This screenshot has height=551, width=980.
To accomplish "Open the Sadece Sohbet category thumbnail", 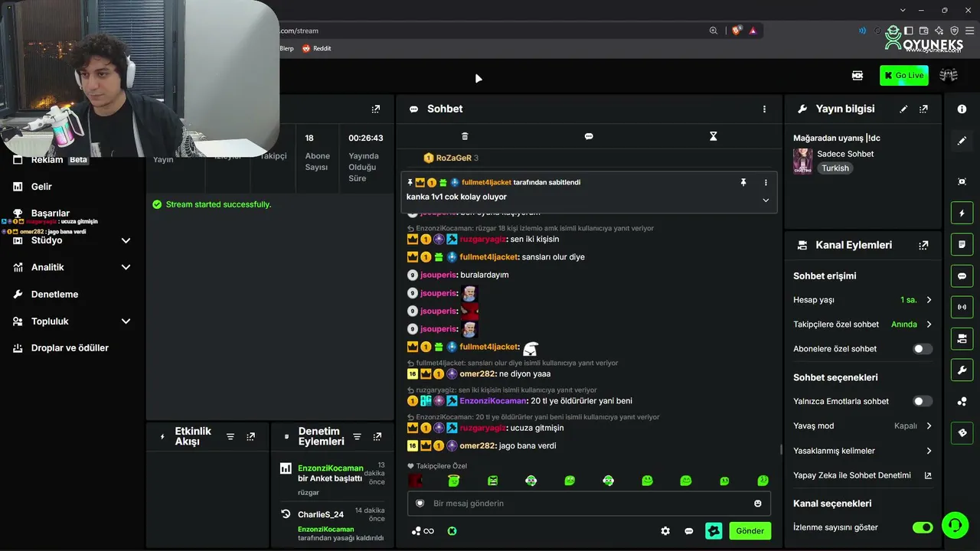I will coord(803,161).
